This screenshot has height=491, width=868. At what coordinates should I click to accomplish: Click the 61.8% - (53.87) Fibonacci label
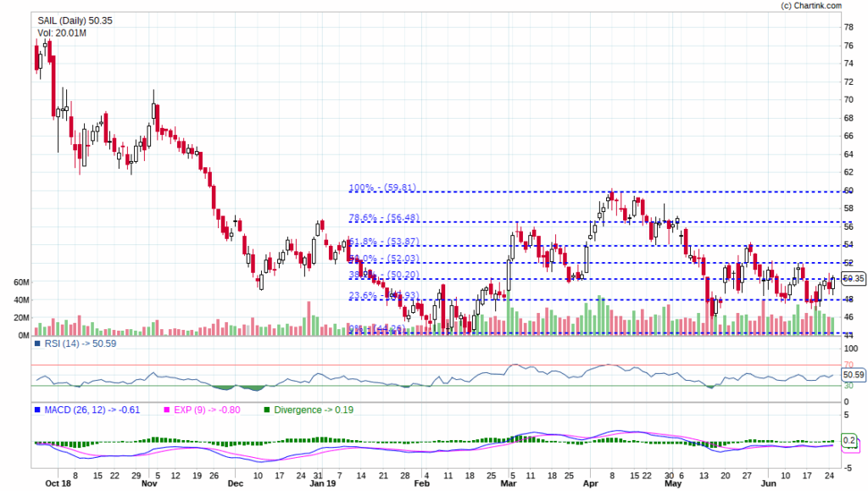click(384, 242)
